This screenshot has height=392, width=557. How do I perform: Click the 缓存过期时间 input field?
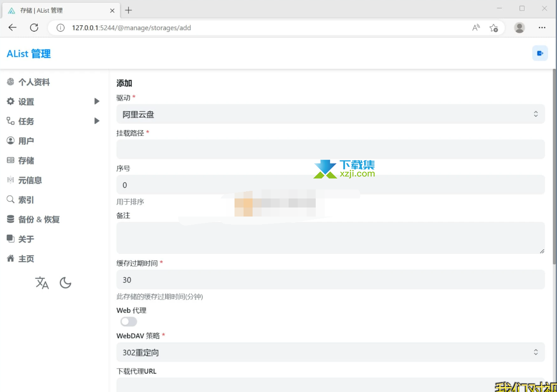tap(331, 280)
